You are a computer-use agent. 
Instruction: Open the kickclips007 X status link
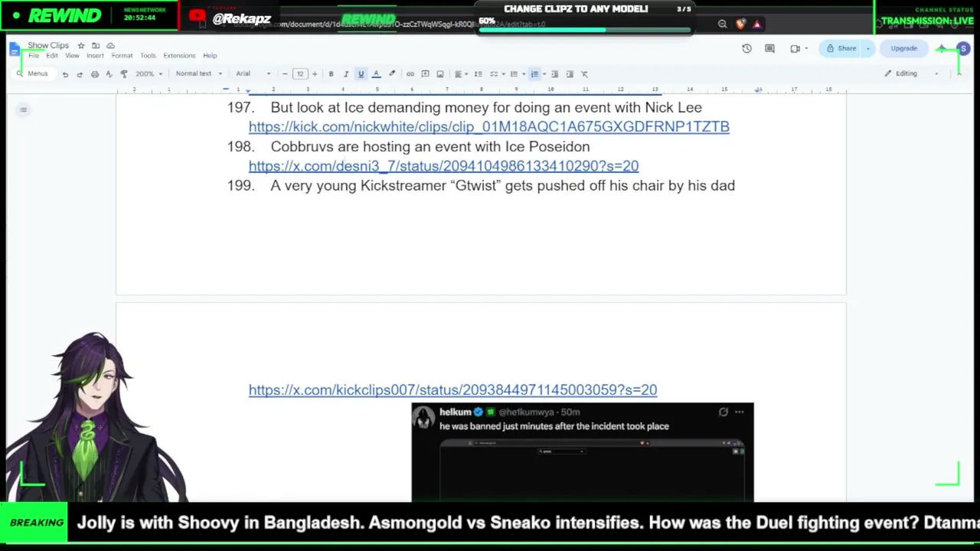[452, 390]
